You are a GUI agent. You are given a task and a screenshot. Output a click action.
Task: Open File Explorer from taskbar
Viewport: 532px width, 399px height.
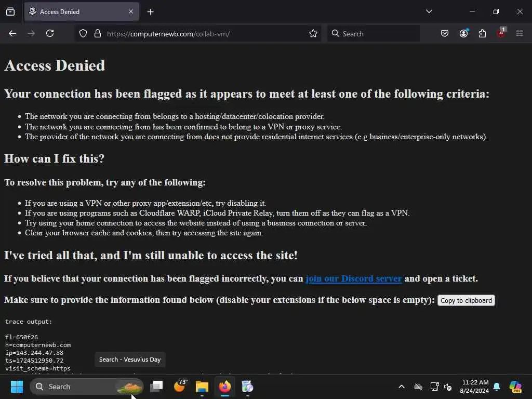[x=202, y=387]
